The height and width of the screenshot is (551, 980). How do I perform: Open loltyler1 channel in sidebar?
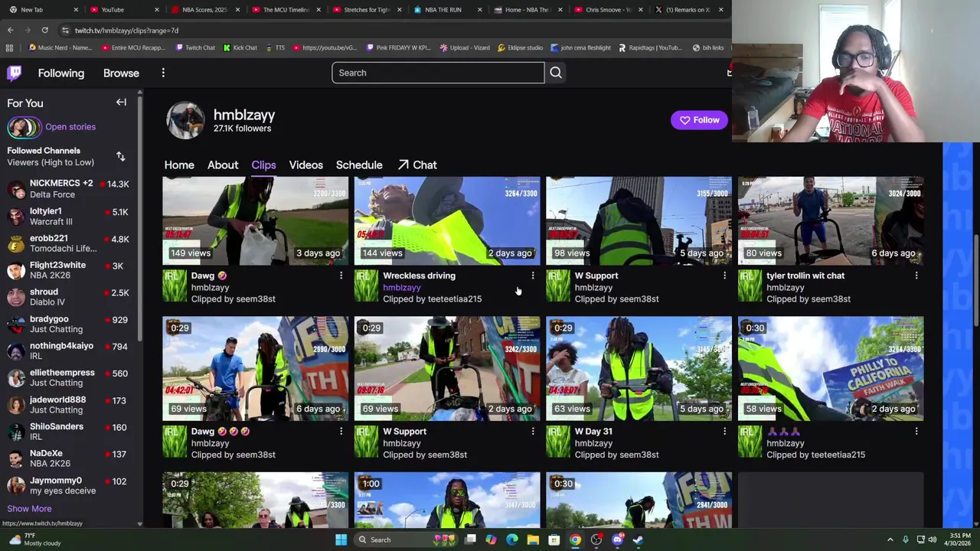(x=70, y=217)
